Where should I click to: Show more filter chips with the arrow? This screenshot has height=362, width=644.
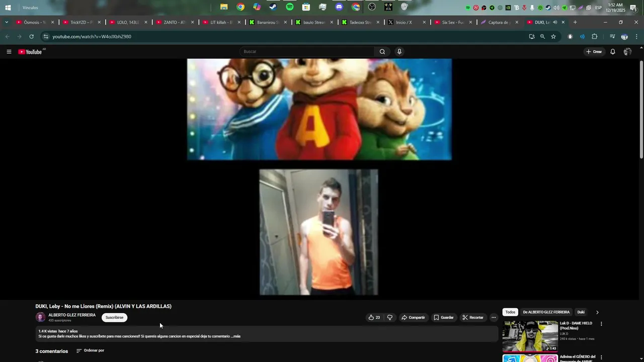[597, 312]
